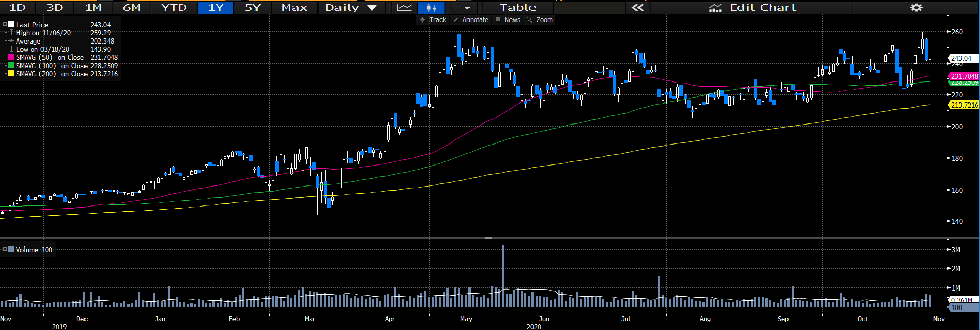Click the yellow 213.7216 axis tag

click(964, 105)
